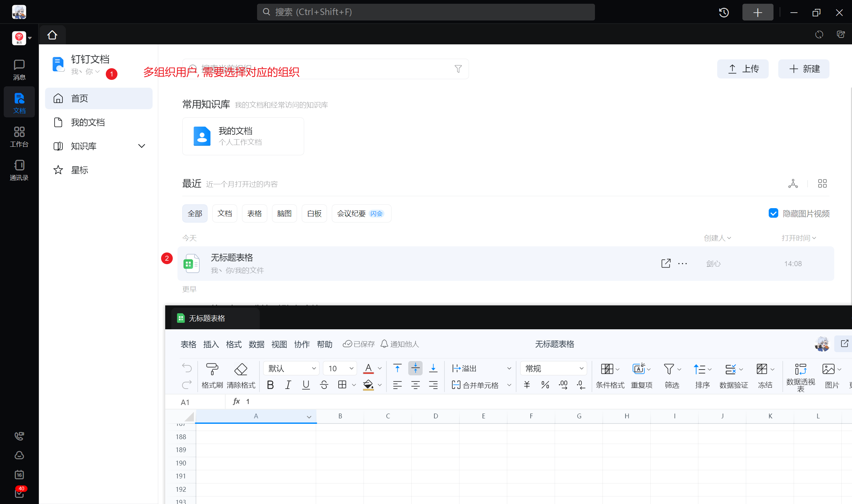Switch to grid view of recent files

pos(822,184)
